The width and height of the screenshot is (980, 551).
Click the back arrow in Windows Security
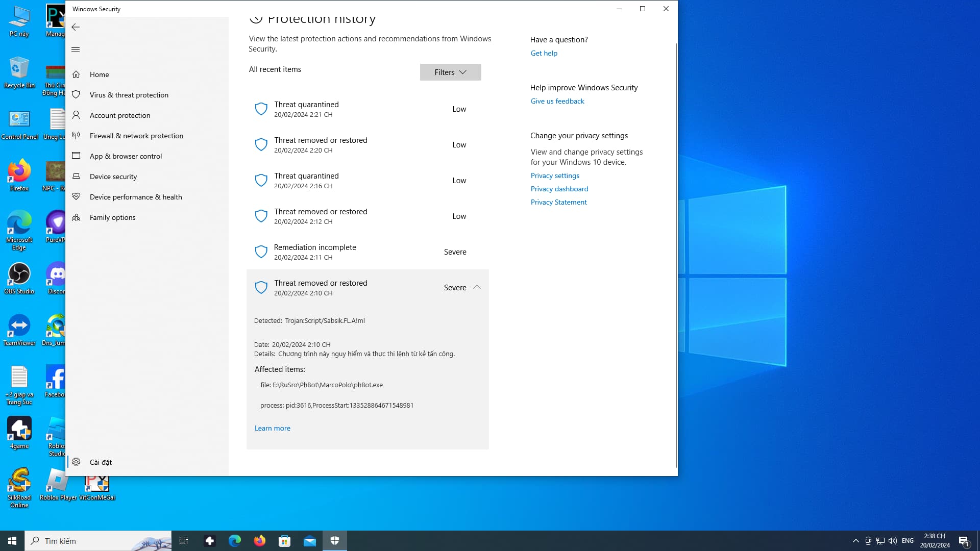coord(76,27)
